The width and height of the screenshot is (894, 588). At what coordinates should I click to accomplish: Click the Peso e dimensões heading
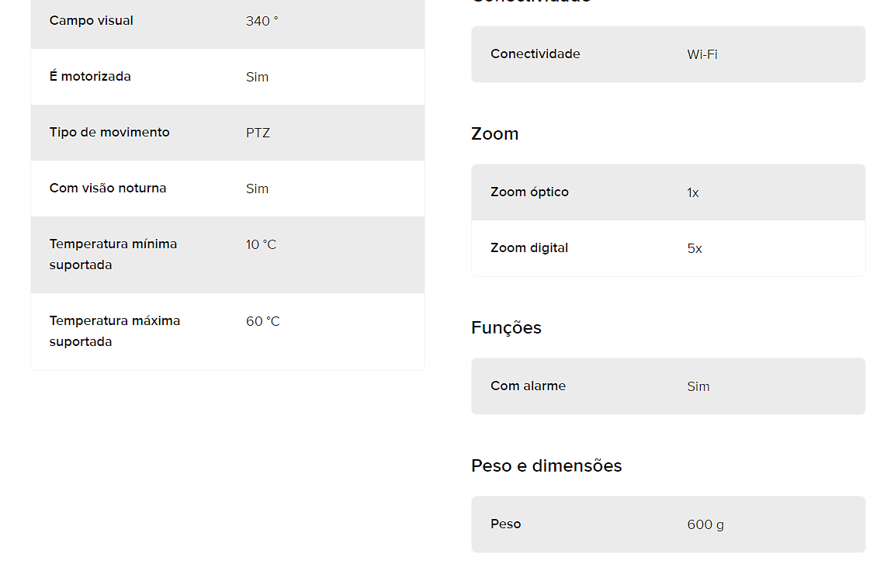click(x=546, y=466)
